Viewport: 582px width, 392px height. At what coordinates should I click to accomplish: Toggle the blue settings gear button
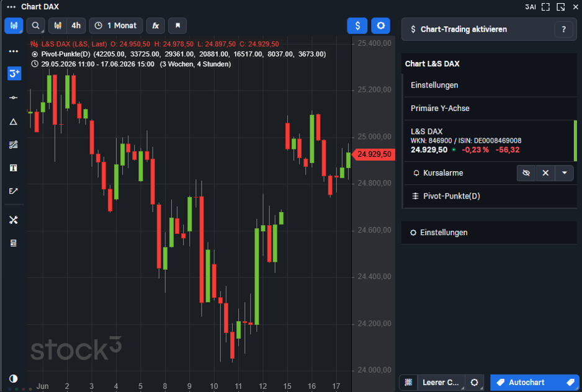coord(380,25)
